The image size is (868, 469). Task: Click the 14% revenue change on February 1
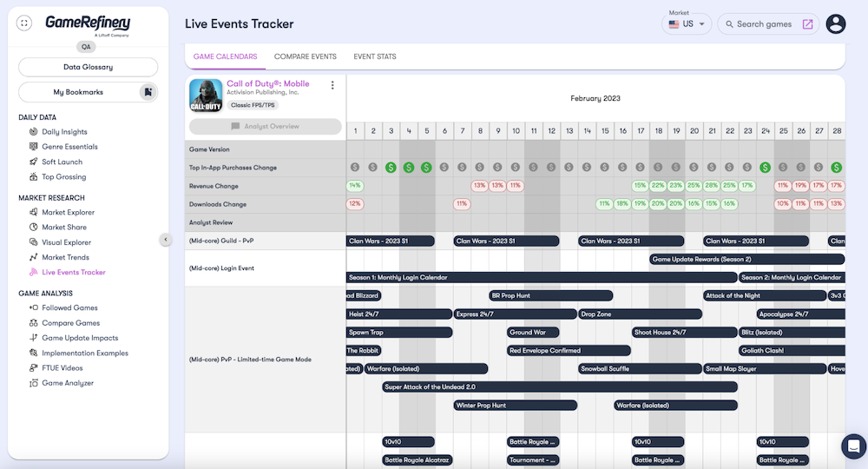pyautogui.click(x=355, y=186)
